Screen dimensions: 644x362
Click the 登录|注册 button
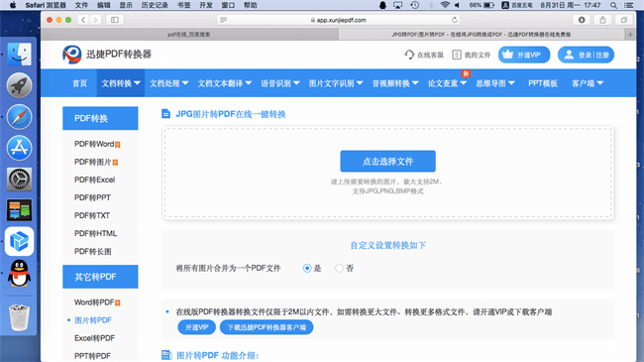tap(586, 55)
